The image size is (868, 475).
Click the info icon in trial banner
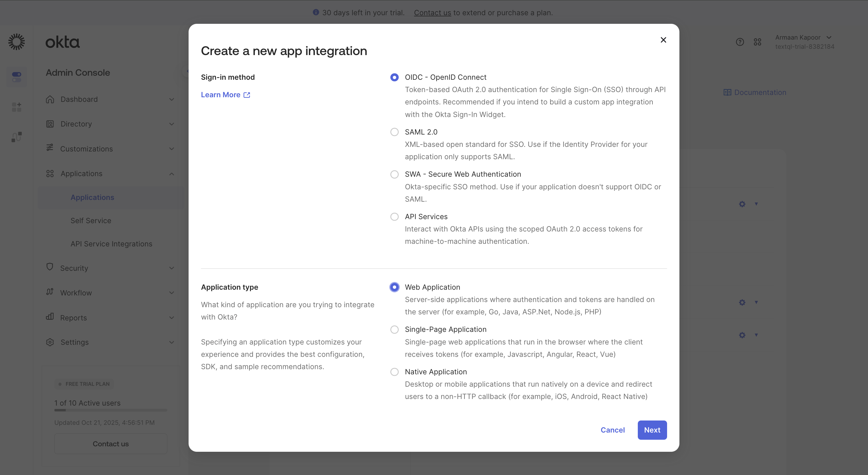[x=316, y=12]
